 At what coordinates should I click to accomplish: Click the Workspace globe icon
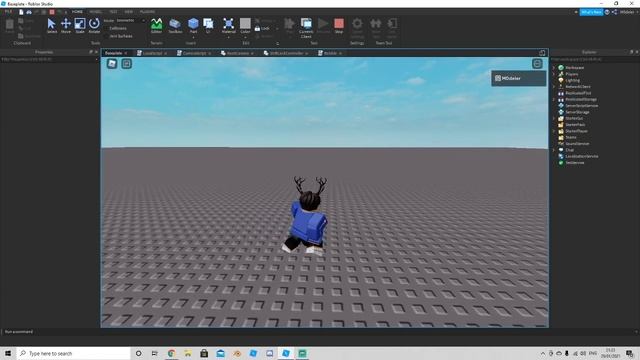click(561, 68)
